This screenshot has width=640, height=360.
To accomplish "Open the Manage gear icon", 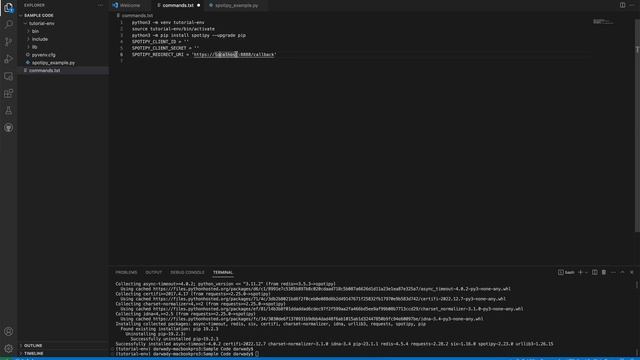I will click(x=8, y=349).
